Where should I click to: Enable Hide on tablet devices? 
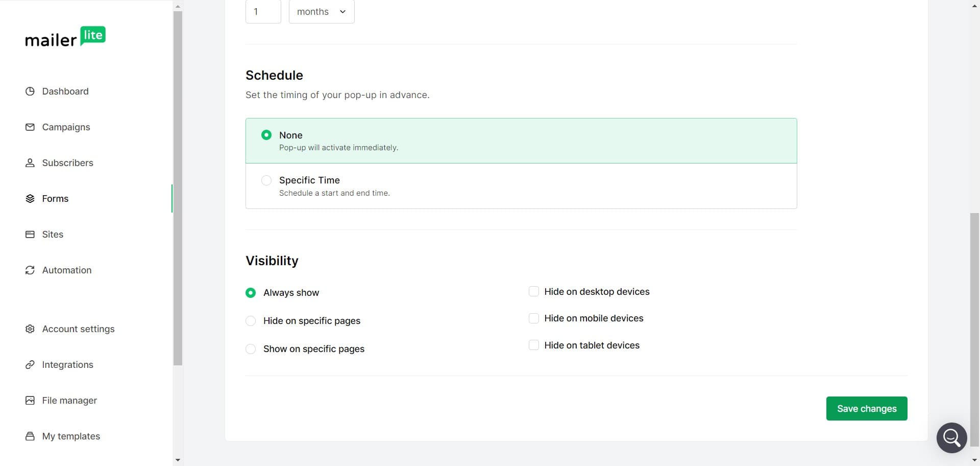[533, 345]
